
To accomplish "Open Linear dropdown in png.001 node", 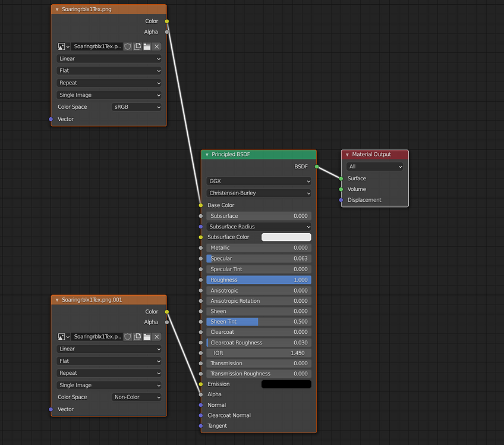I will (109, 349).
